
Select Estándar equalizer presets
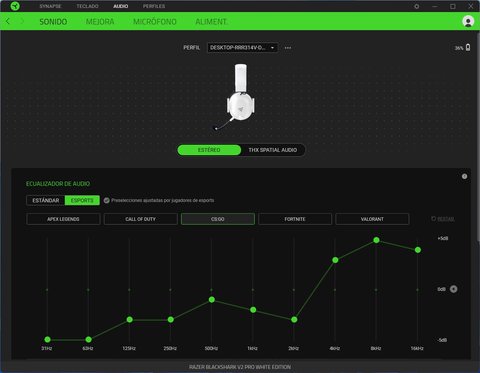point(46,200)
